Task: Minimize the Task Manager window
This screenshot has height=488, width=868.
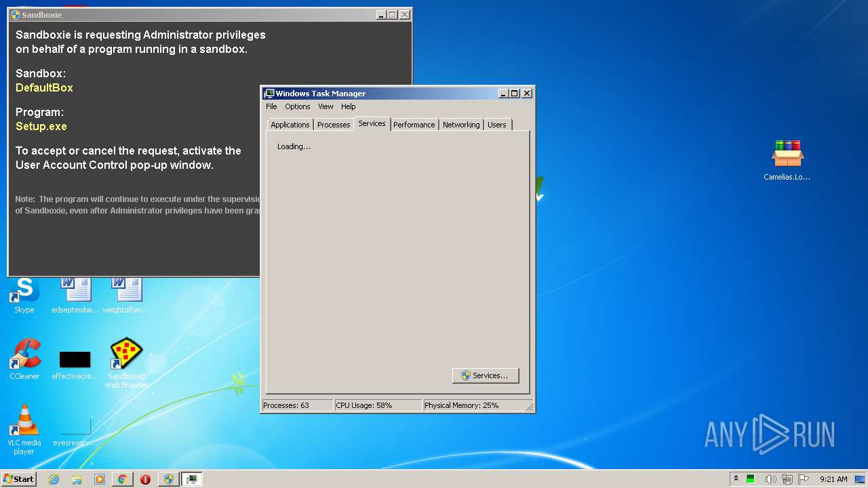Action: 503,94
